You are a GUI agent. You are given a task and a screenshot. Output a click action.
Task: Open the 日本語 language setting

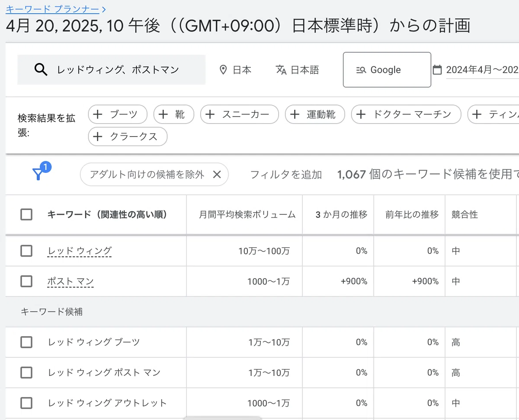click(x=298, y=70)
